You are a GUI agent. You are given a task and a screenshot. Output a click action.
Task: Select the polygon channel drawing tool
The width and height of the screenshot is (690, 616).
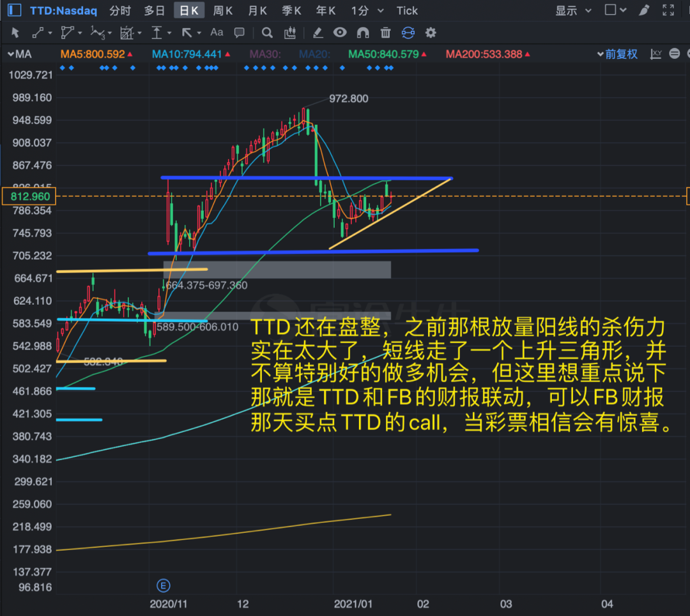(x=67, y=33)
